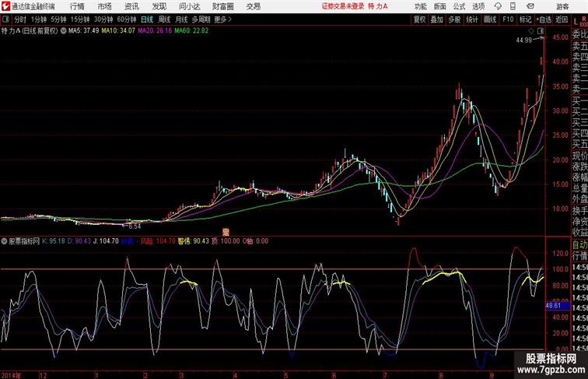Open the 财富圈 menu
Screen dimensions: 588x379
pos(222,6)
